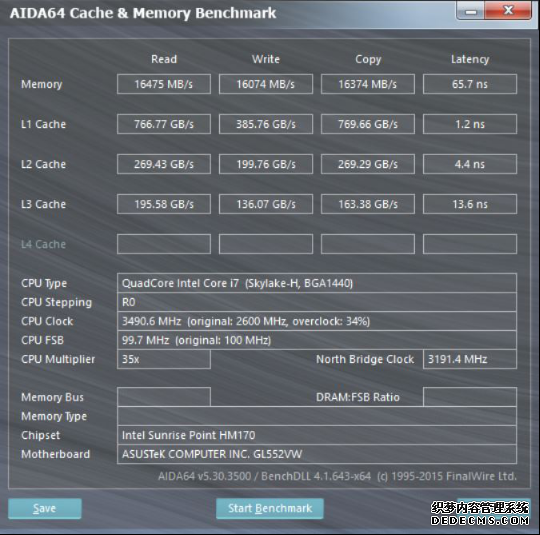Click the North Bridge Clock label
The image size is (540, 535).
click(x=365, y=359)
